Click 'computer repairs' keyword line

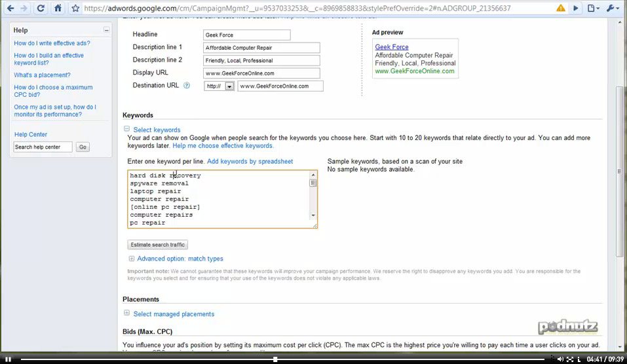point(161,215)
